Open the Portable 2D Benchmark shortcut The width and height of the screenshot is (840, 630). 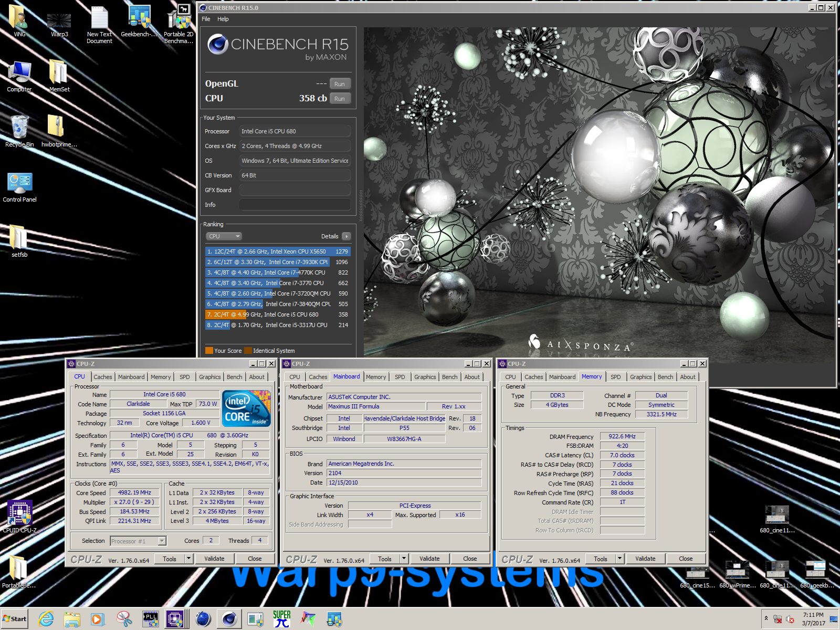point(178,24)
